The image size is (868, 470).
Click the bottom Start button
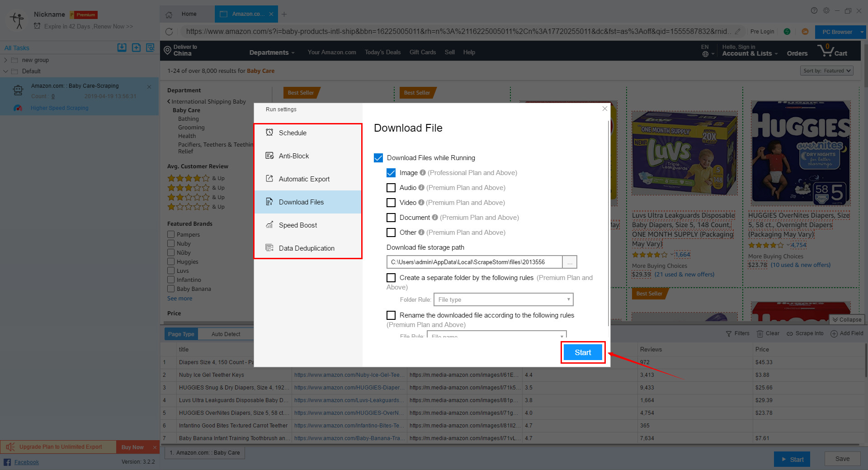coord(792,459)
